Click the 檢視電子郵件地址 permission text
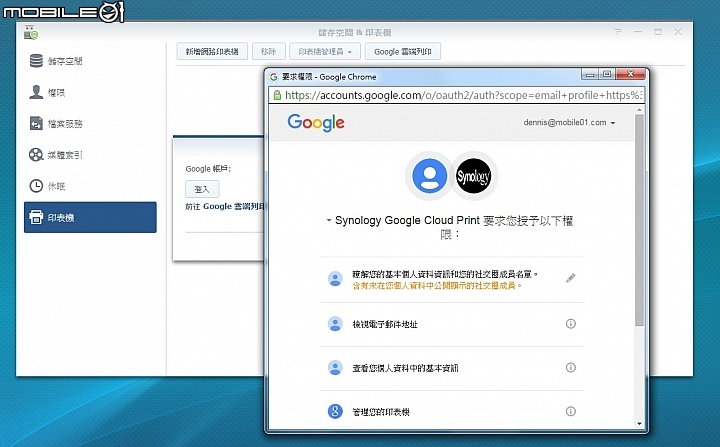Screen dimensions: 720x447 pos(385,324)
